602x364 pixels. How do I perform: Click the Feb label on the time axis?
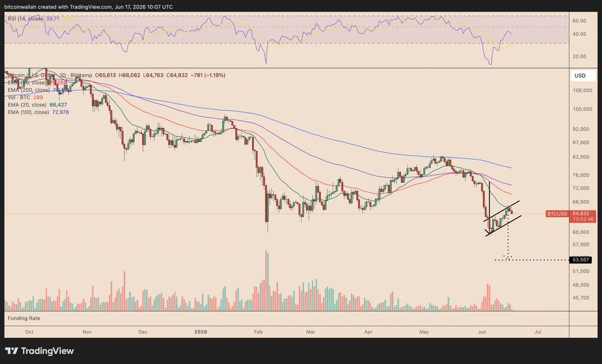pos(259,332)
